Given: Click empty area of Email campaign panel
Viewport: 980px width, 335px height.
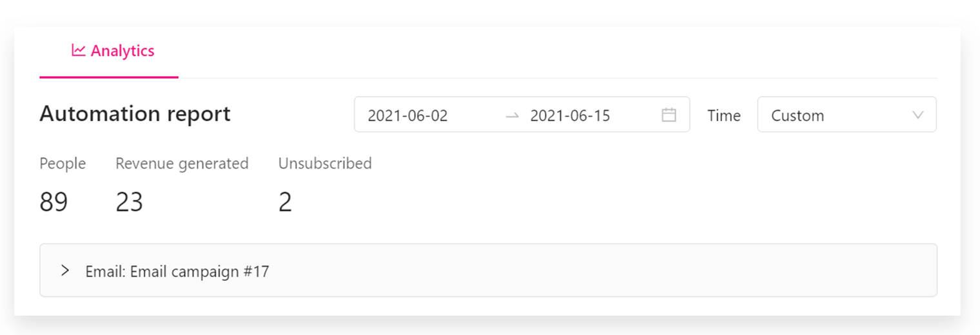Looking at the screenshot, I should click(x=580, y=271).
